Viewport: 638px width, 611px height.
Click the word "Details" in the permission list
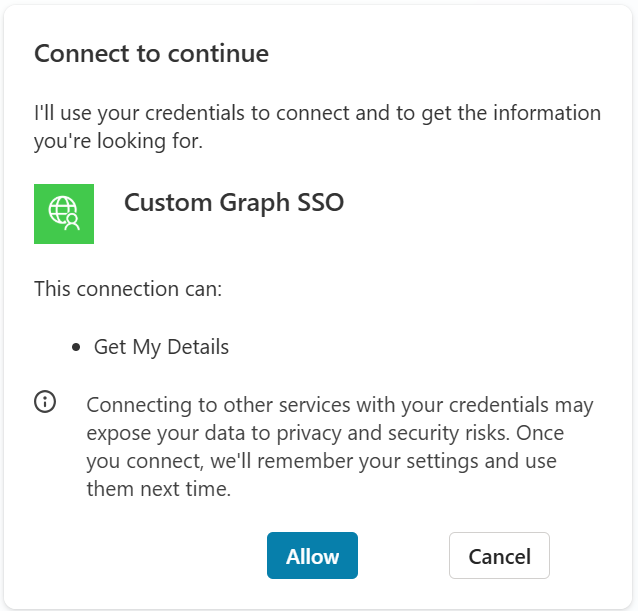pos(197,348)
